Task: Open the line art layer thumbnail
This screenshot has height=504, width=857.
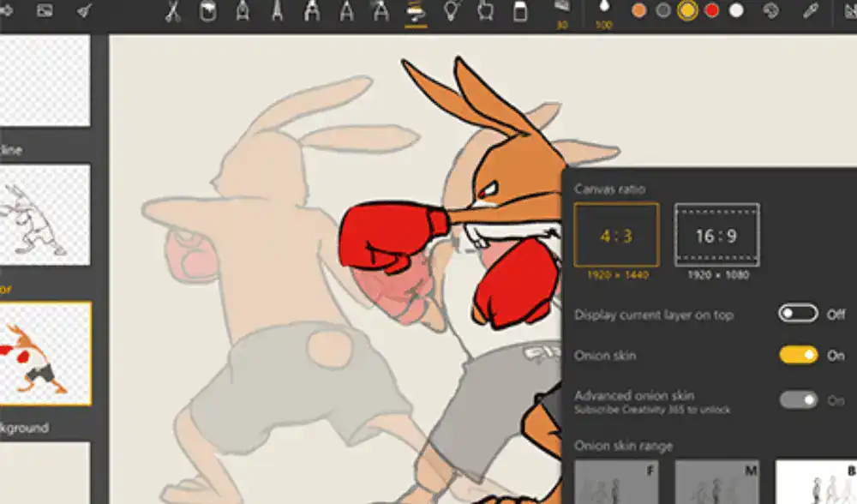Action: pos(45,214)
